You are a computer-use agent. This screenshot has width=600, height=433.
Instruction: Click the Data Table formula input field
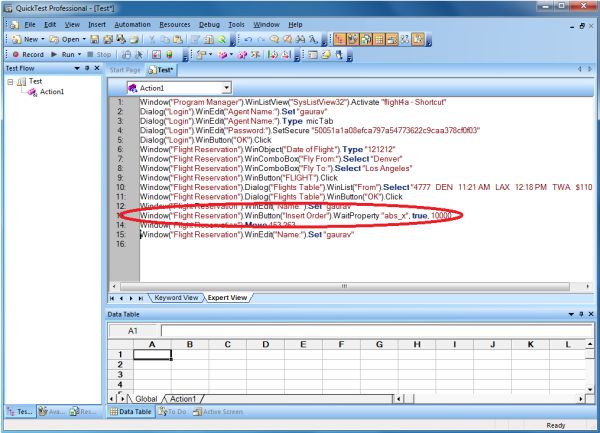[x=377, y=331]
